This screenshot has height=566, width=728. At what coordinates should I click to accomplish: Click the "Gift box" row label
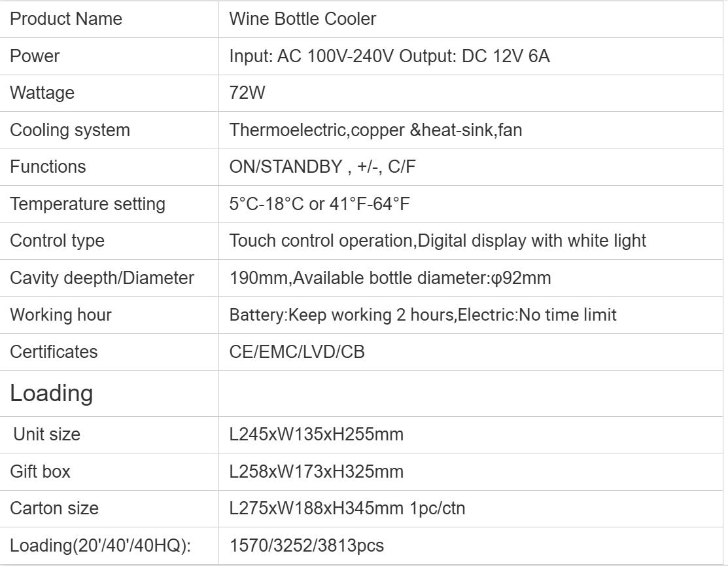point(41,471)
